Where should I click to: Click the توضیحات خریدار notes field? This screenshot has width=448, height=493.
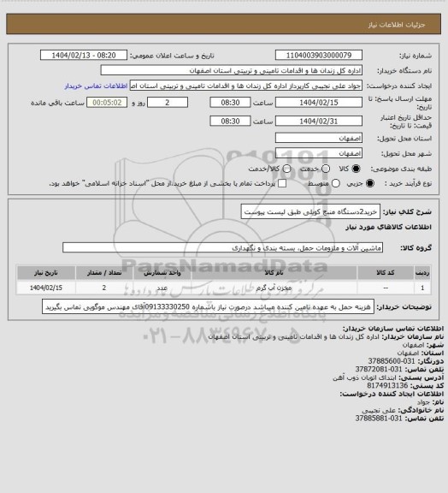point(208,306)
